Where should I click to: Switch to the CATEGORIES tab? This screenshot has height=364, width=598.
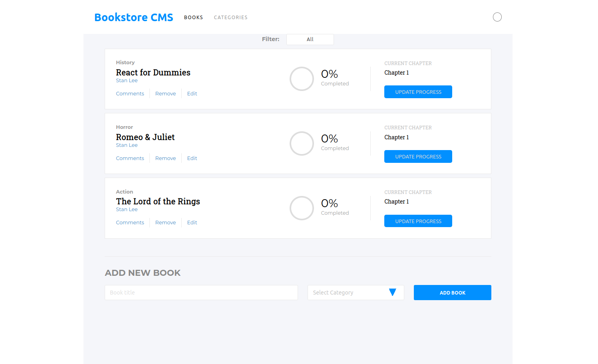click(x=230, y=17)
